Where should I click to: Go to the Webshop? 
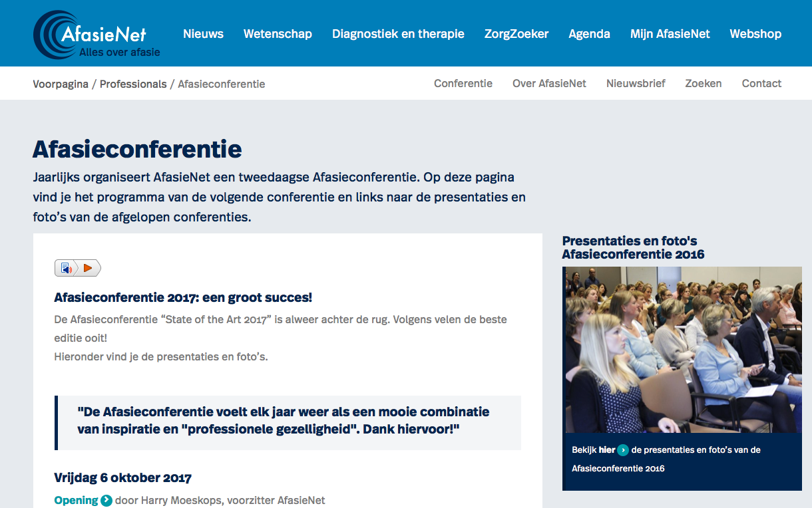(755, 34)
